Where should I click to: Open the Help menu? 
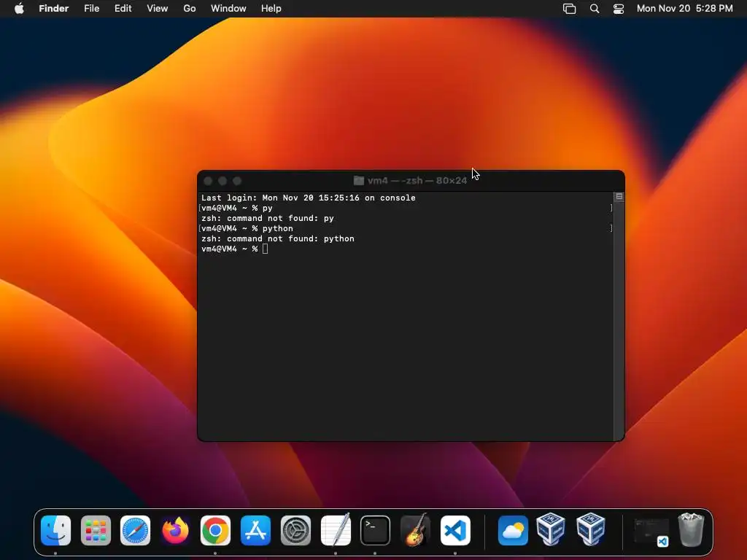pos(271,9)
